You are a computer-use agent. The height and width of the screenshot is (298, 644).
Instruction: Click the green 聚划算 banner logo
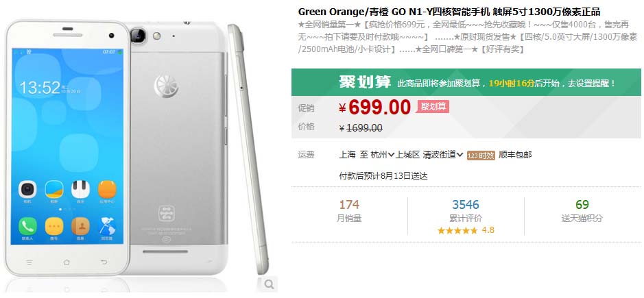tap(365, 82)
